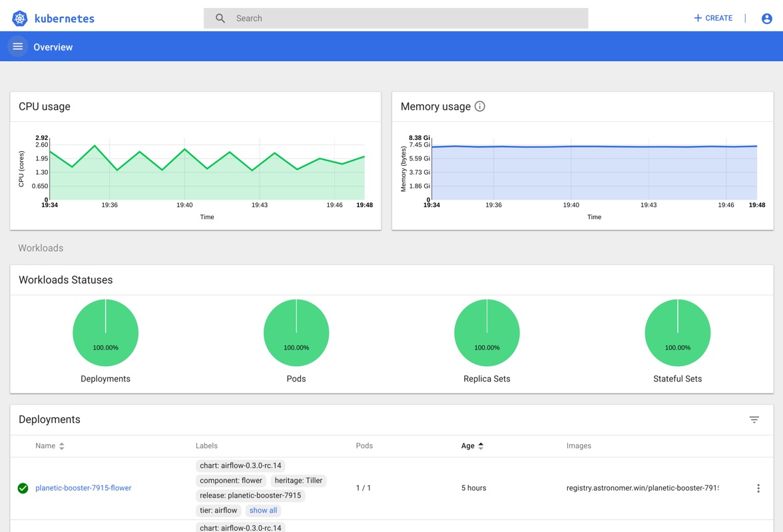The height and width of the screenshot is (532, 783).
Task: Click into the Search field
Action: [406, 19]
